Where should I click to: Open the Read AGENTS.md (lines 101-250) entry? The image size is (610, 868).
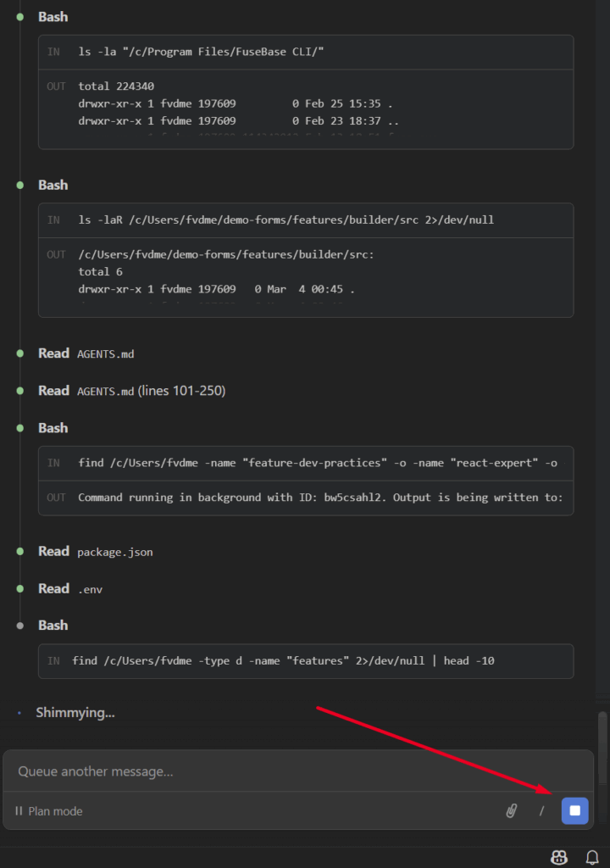131,391
